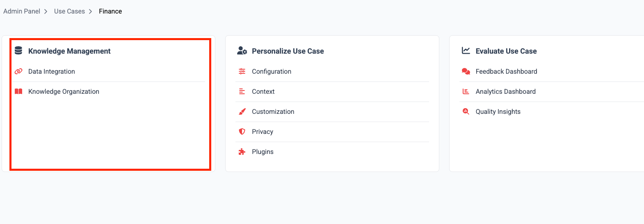This screenshot has width=644, height=224.
Task: Click the shield icon beside Privacy
Action: pos(242,131)
